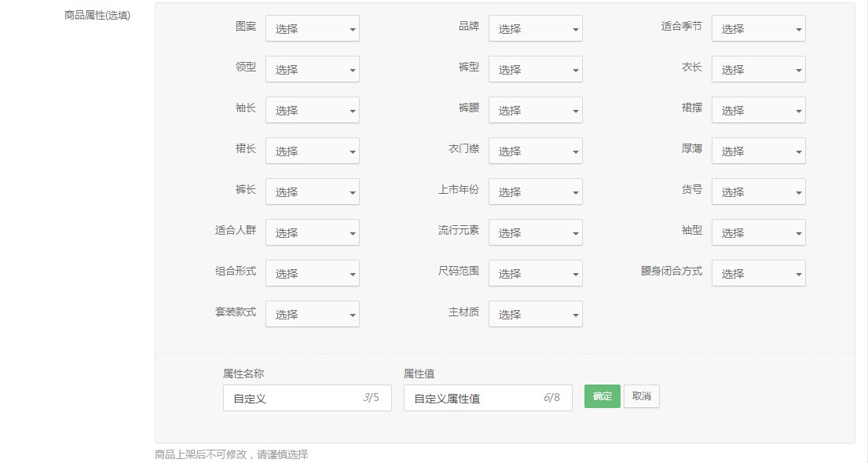This screenshot has height=463, width=868.
Task: Open the 适合季节 dropdown
Action: click(758, 29)
